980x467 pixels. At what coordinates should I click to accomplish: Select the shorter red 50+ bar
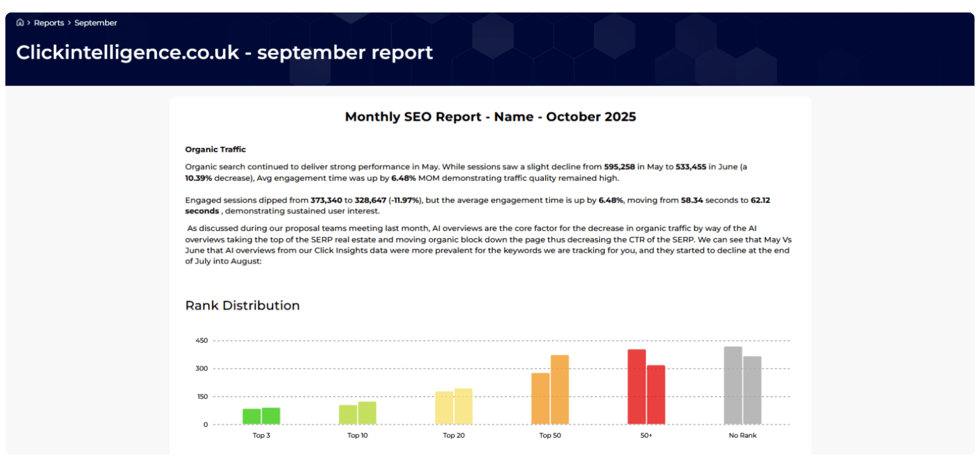[x=656, y=395]
